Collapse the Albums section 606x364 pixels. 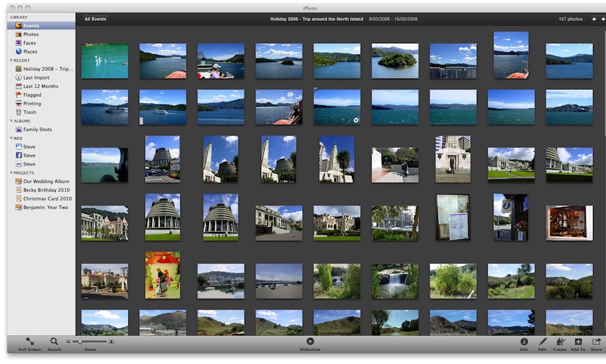pyautogui.click(x=12, y=121)
